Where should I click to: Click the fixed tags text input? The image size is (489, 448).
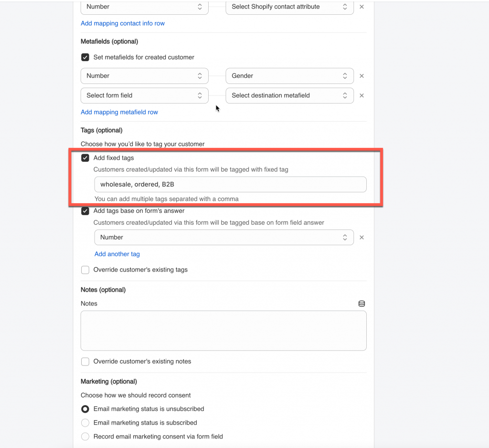pos(230,185)
